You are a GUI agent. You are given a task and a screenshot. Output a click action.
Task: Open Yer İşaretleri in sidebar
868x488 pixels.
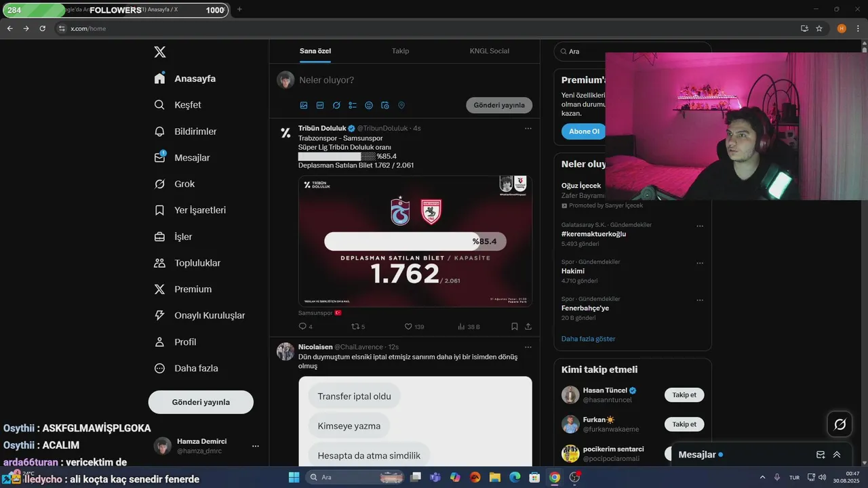click(x=191, y=210)
